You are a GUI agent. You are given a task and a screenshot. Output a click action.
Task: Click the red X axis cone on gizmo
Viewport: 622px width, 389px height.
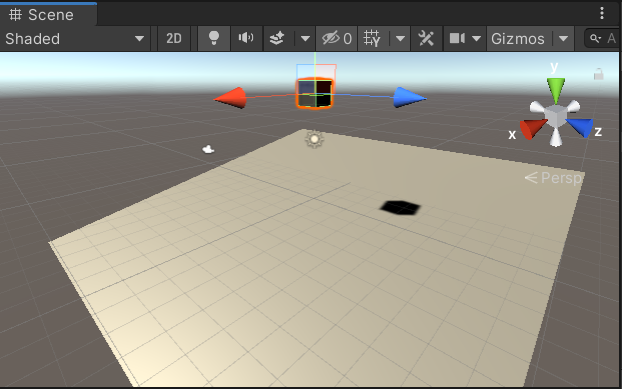(x=533, y=128)
